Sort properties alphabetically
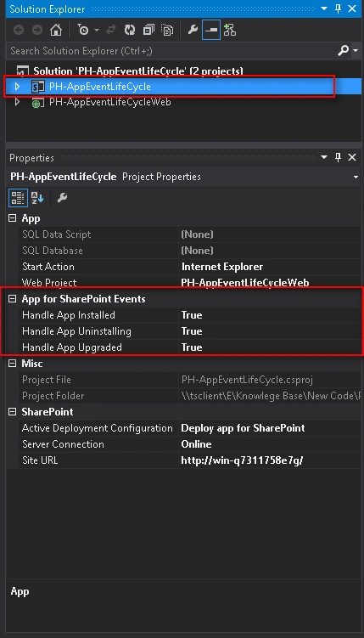The height and width of the screenshot is (638, 364). [37, 198]
